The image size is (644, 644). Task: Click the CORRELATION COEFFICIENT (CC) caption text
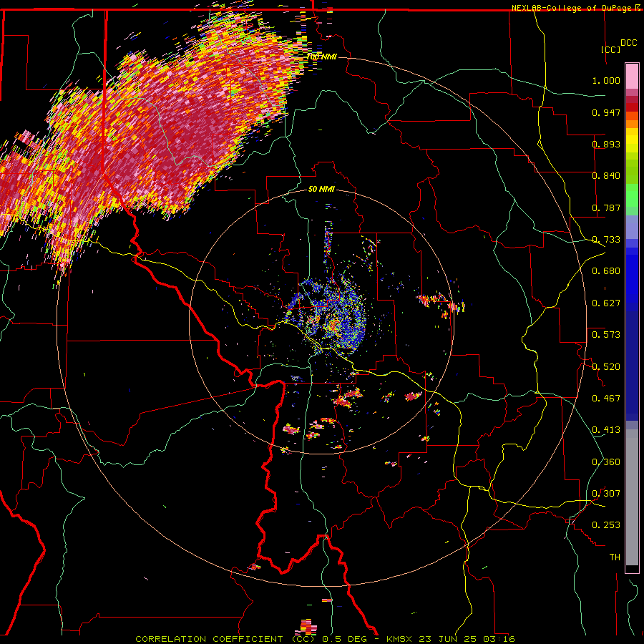[225, 639]
